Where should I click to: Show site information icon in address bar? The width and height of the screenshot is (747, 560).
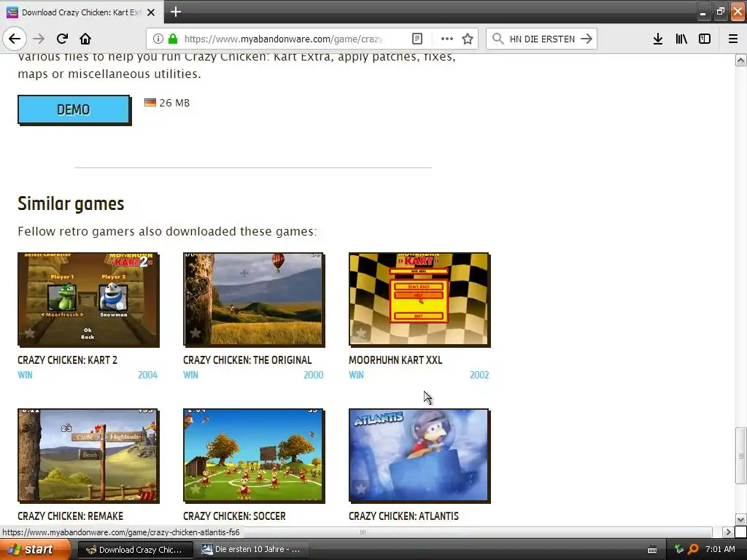pos(158,39)
